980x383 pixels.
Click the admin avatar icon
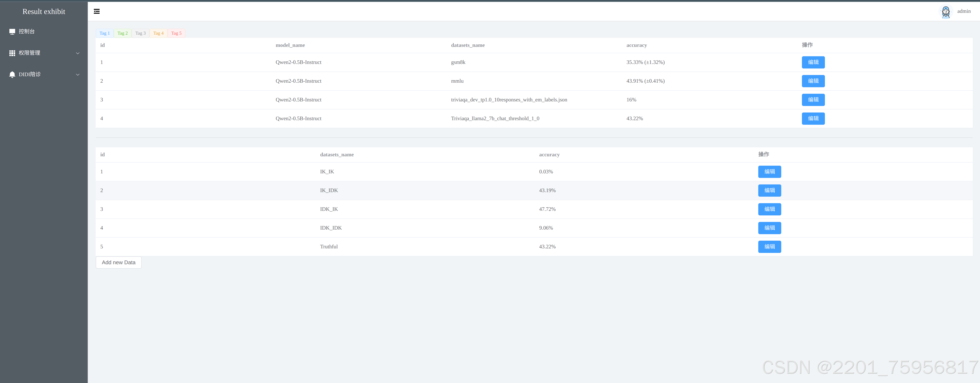945,12
